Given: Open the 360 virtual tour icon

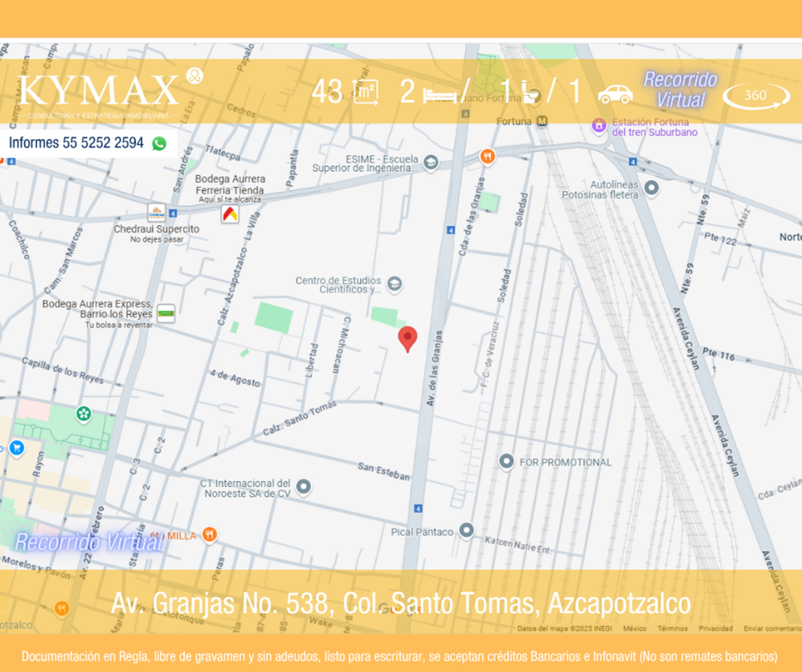Looking at the screenshot, I should click(756, 96).
